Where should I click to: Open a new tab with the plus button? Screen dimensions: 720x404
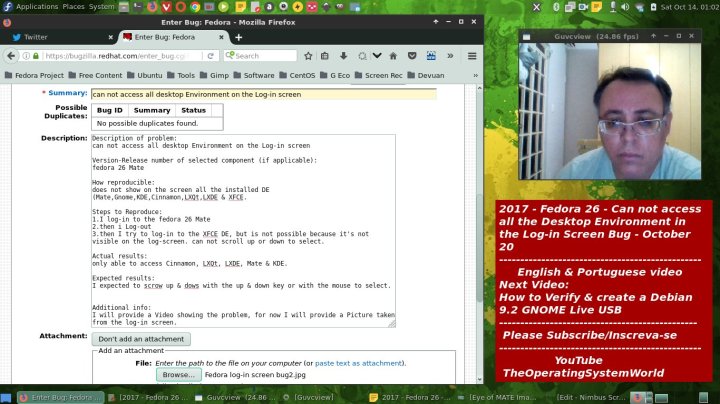[238, 37]
